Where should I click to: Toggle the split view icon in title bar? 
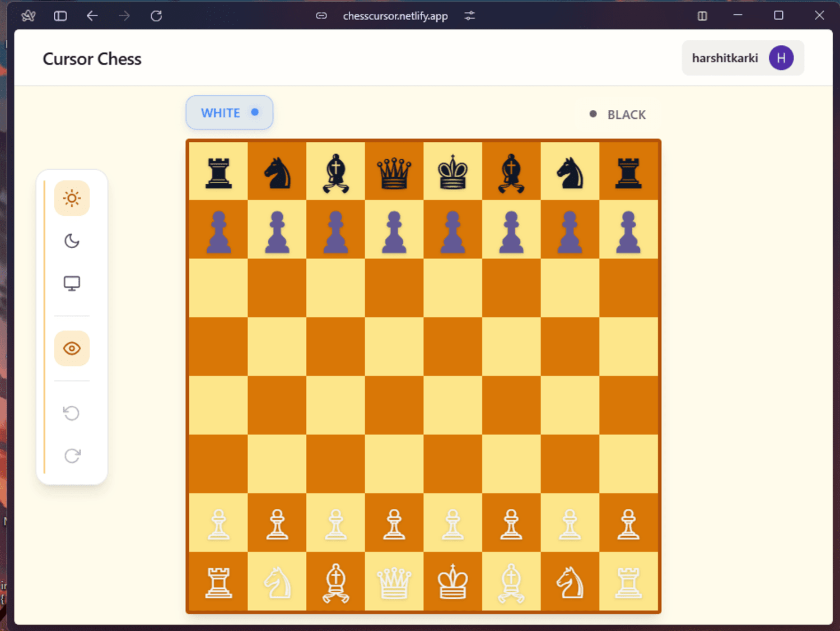point(702,16)
